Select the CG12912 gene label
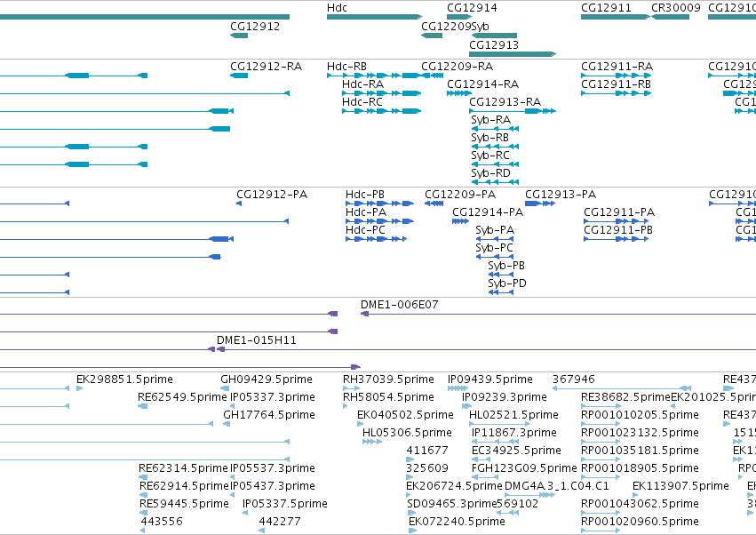This screenshot has width=756, height=535. click(255, 26)
